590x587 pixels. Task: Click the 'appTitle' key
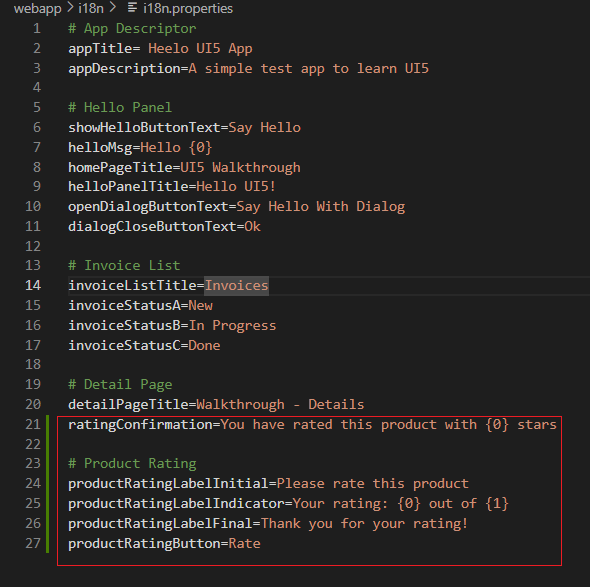click(x=100, y=49)
